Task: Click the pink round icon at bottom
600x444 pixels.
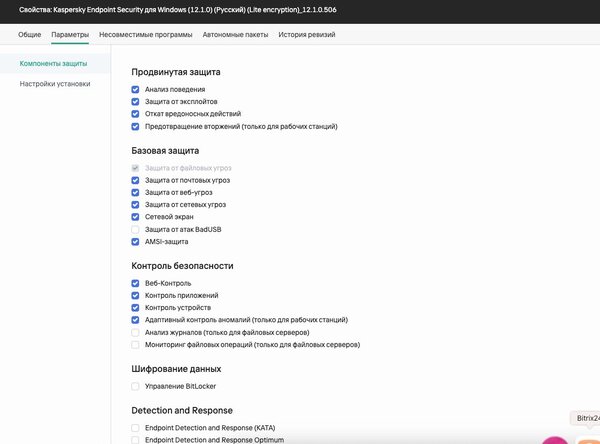Action: click(x=555, y=440)
